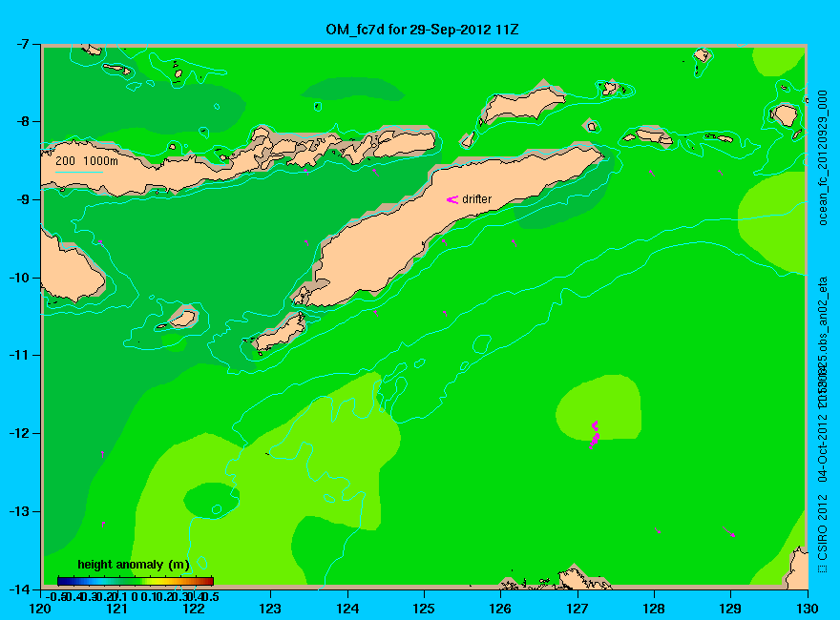
Task: Click latitude label "-9" on the y-axis
Action: coord(22,199)
